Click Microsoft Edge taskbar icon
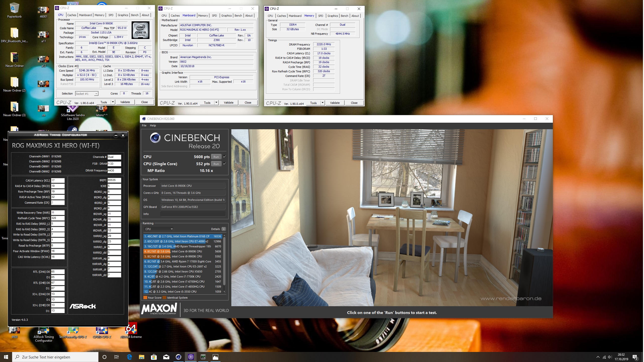Screen dimensions: 644x362 coord(129,357)
